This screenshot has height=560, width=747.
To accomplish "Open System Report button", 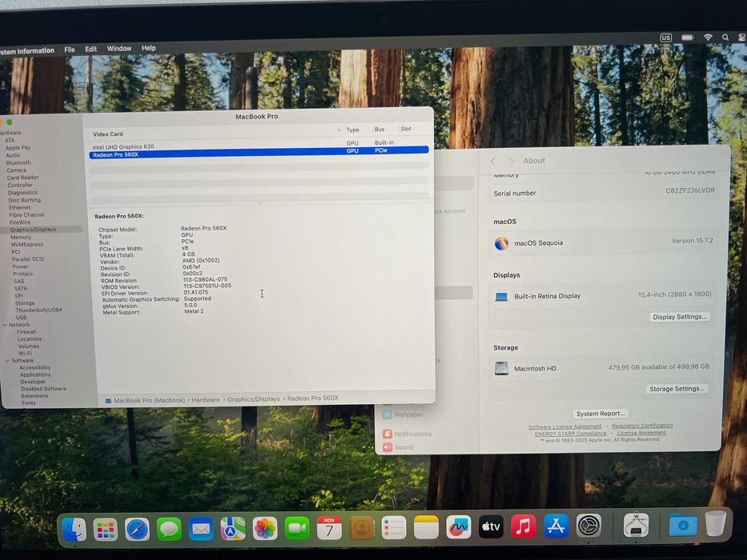I will tap(600, 414).
